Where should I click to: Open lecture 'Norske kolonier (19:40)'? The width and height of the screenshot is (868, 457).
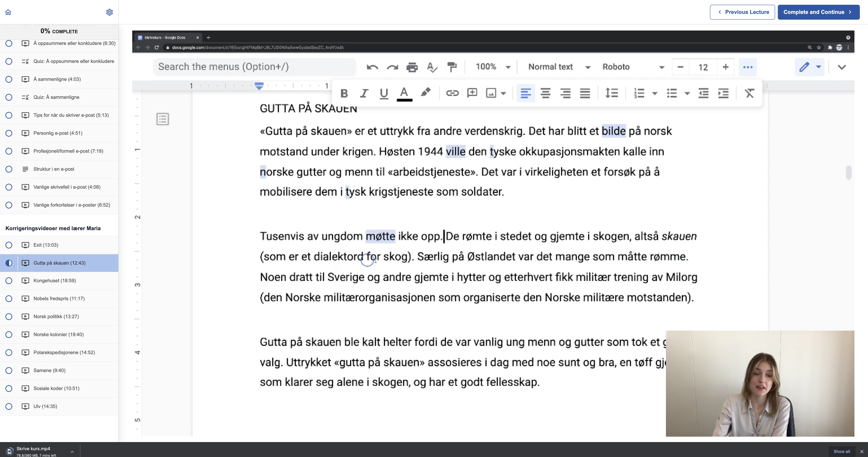pyautogui.click(x=59, y=334)
